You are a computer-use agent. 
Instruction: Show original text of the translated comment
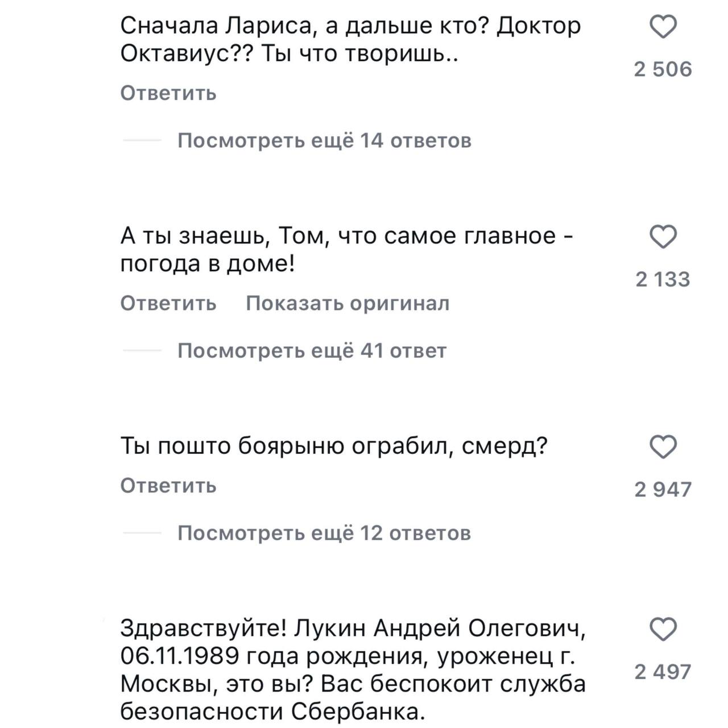coord(348,304)
